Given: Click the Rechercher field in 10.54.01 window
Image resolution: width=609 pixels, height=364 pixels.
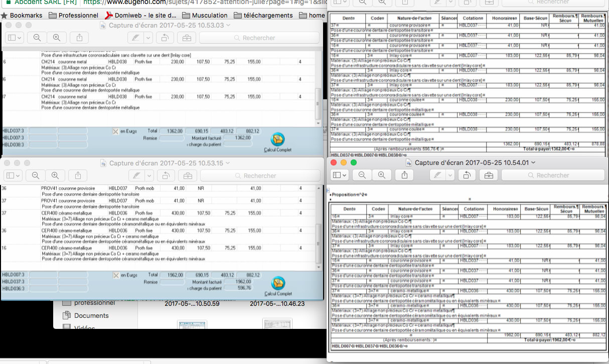Looking at the screenshot, I should [552, 175].
